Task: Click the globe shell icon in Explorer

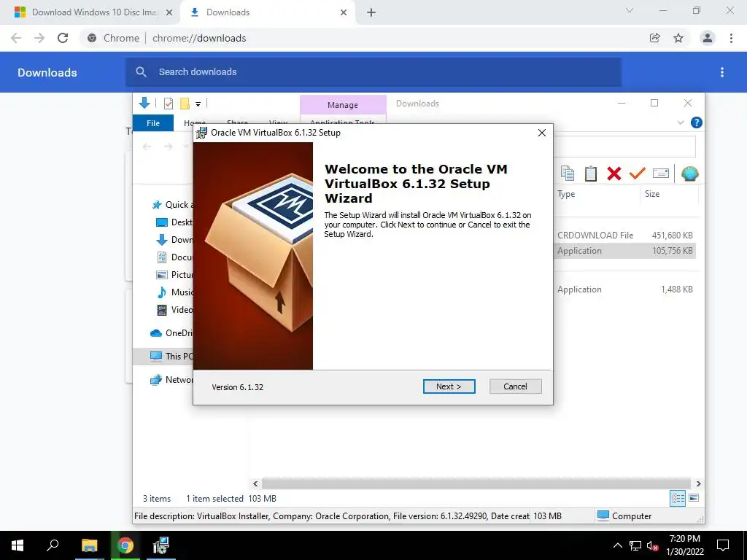Action: pyautogui.click(x=690, y=174)
